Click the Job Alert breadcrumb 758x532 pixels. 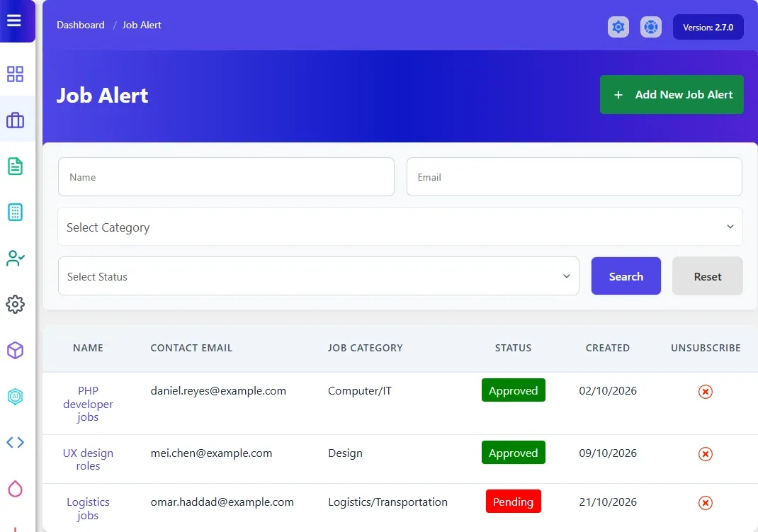[x=142, y=25]
